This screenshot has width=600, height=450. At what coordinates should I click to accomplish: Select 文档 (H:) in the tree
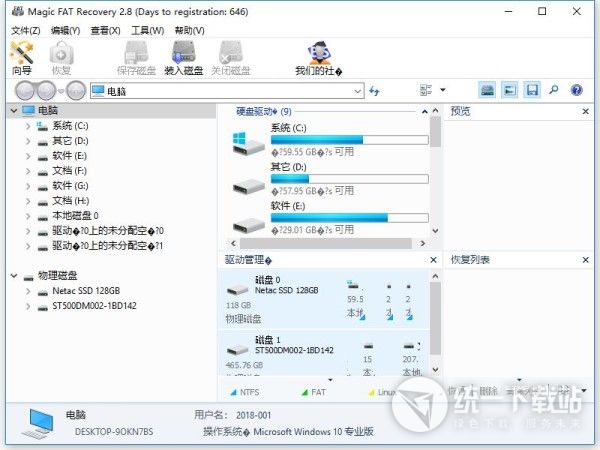[x=70, y=201]
